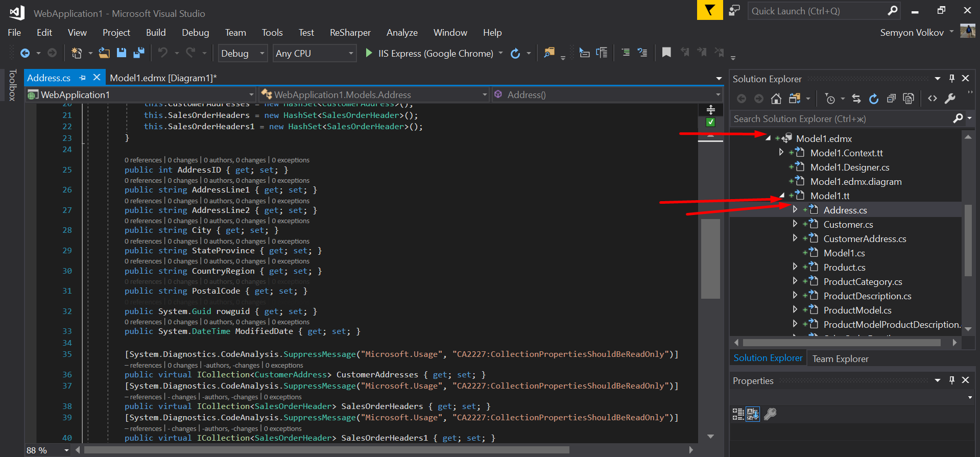Toggle the pin on the Address.cs tab
The width and height of the screenshot is (980, 457).
pos(83,78)
